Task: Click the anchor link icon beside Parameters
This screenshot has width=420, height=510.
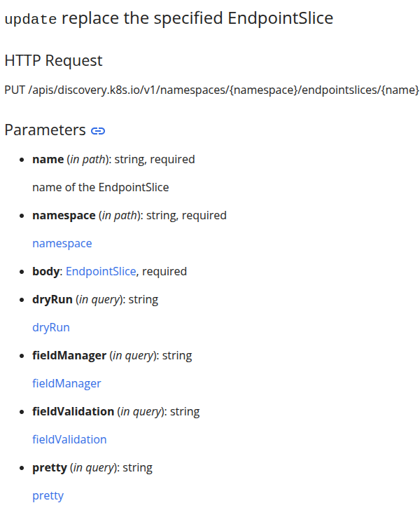Action: coord(98,131)
